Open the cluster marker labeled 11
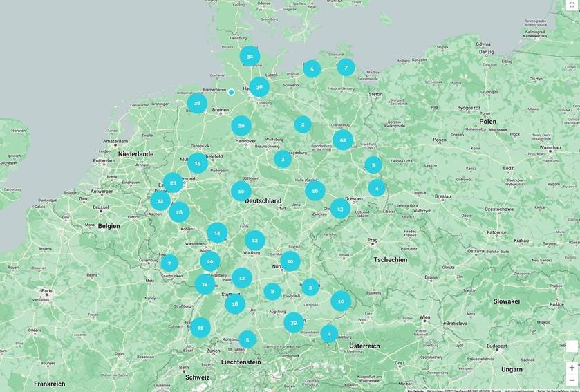The image size is (580, 392). [x=200, y=328]
